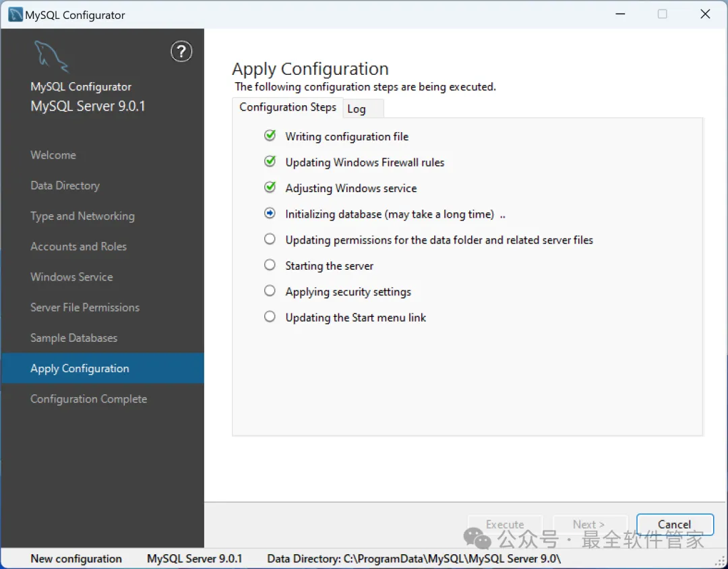728x569 pixels.
Task: Click Data Directory path in status bar
Action: pos(414,559)
